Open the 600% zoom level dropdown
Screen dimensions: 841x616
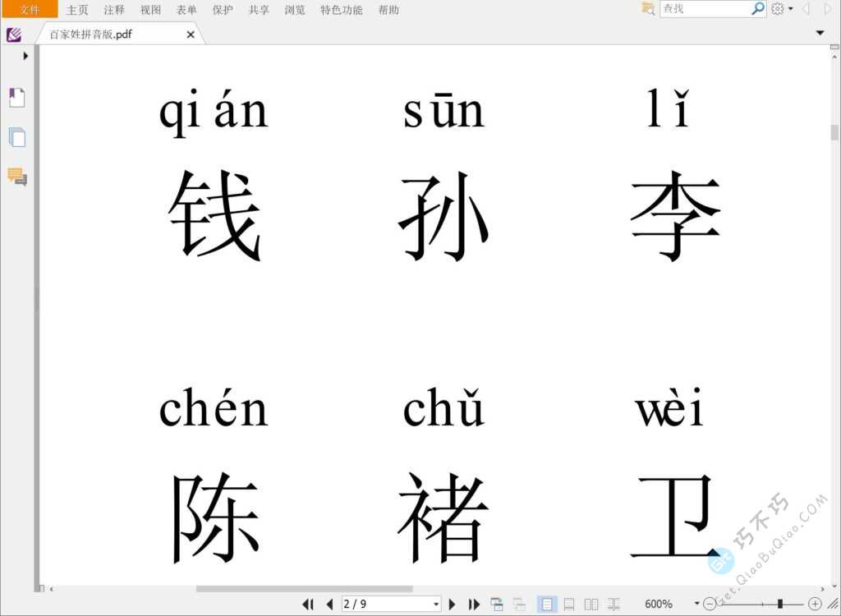click(x=697, y=605)
